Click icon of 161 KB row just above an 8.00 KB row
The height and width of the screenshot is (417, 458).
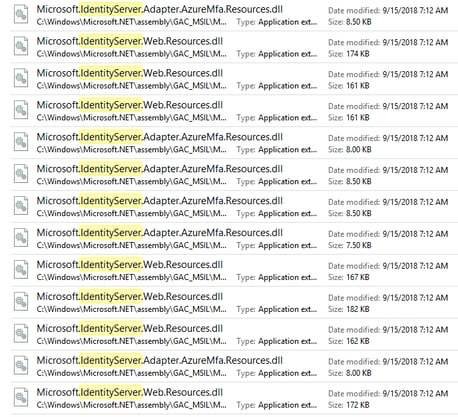click(21, 111)
